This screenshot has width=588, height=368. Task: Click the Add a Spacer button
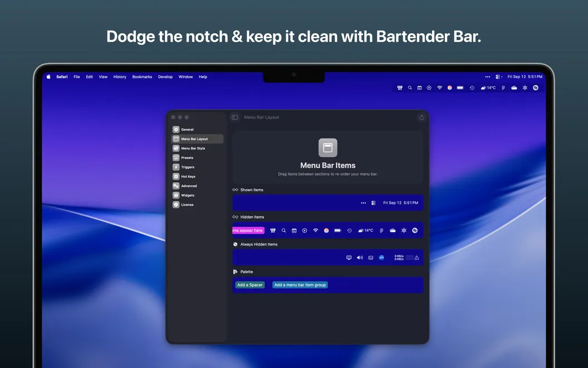250,285
